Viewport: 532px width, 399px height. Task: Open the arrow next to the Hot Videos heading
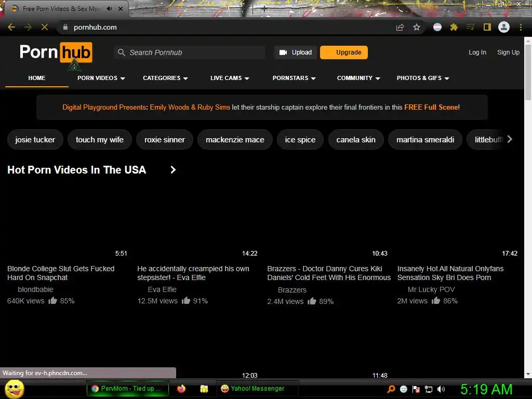pyautogui.click(x=173, y=170)
